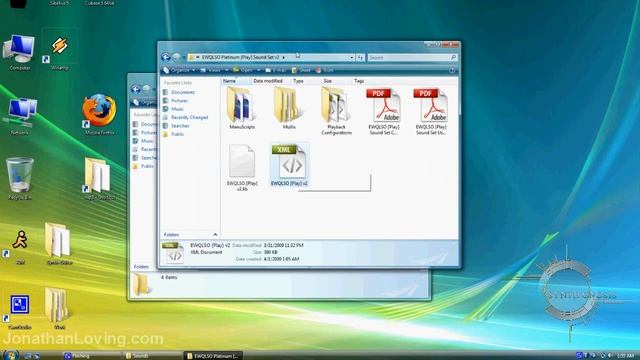640x360 pixels.
Task: Click the first taskbar button beside Quick Launch
Action: [x=91, y=356]
